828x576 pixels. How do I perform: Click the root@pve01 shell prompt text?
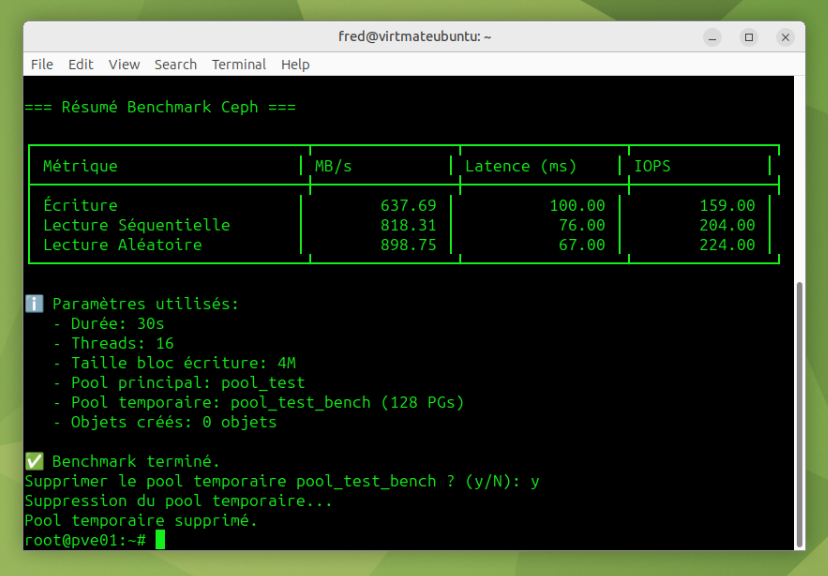(x=85, y=540)
